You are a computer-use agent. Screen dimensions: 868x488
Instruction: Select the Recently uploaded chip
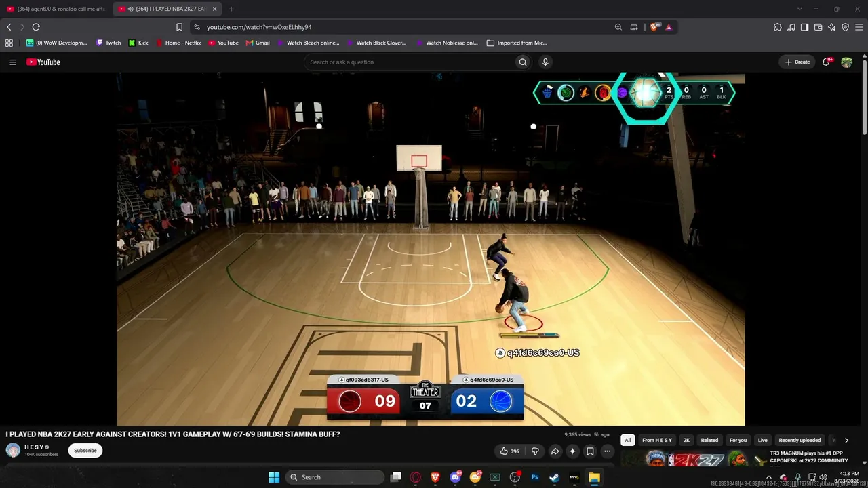pos(800,440)
